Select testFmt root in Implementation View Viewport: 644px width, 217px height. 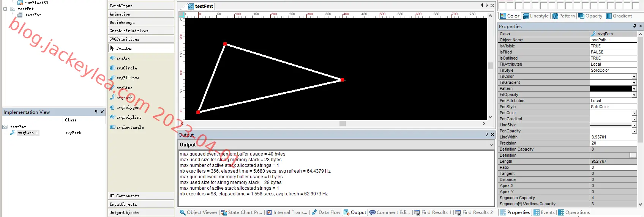(x=18, y=127)
